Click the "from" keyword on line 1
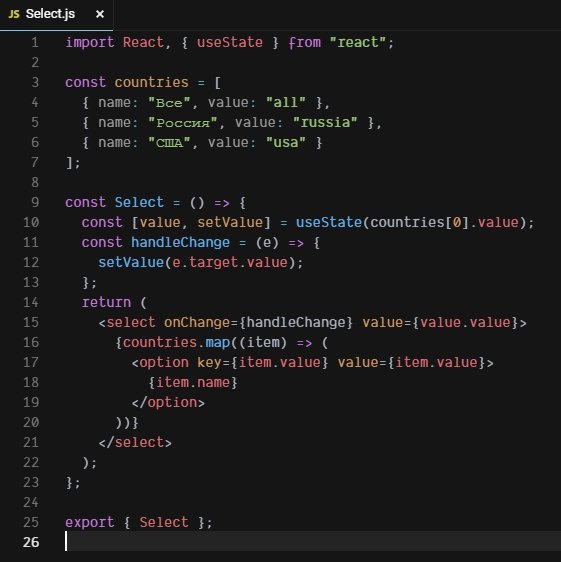Image resolution: width=561 pixels, height=562 pixels. click(x=305, y=43)
